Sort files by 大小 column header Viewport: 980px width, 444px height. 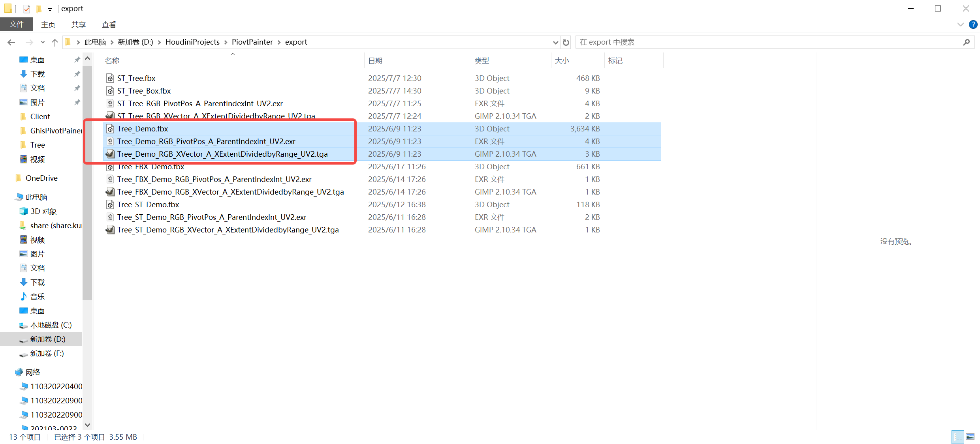point(562,60)
